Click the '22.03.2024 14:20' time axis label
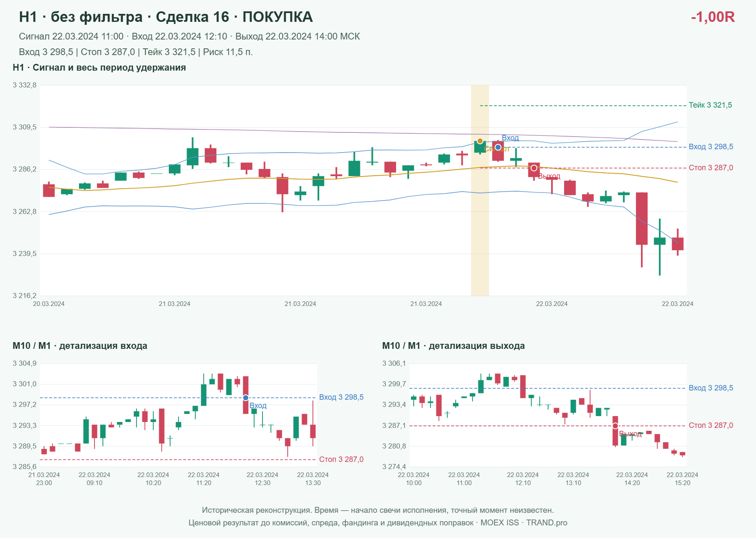This screenshot has width=756, height=538. tap(632, 479)
